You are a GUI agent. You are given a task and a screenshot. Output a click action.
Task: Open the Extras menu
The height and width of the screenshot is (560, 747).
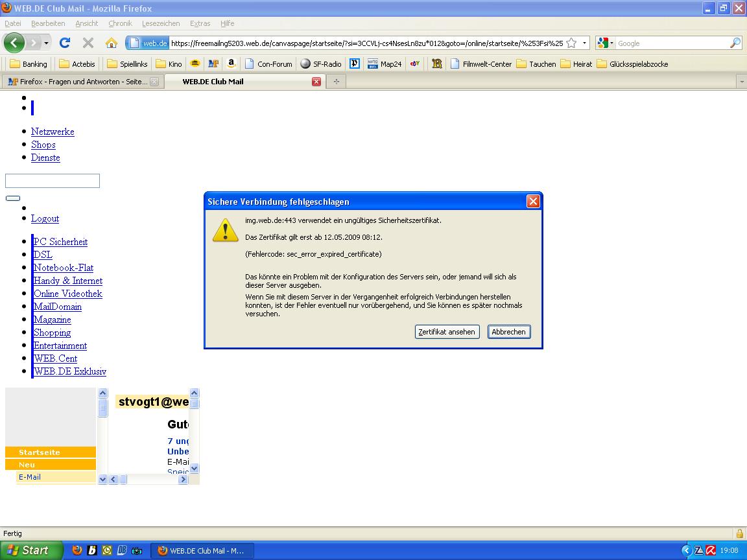(200, 23)
